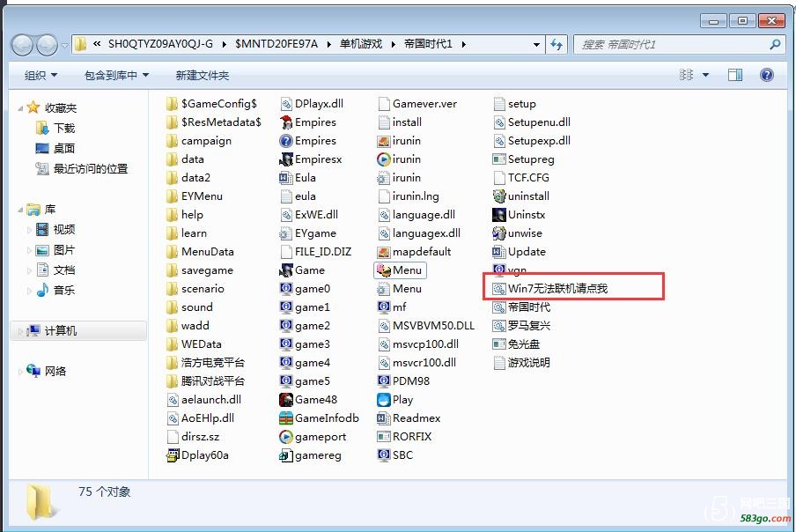
Task: Open 桌面 in favorites
Action: coord(55,148)
